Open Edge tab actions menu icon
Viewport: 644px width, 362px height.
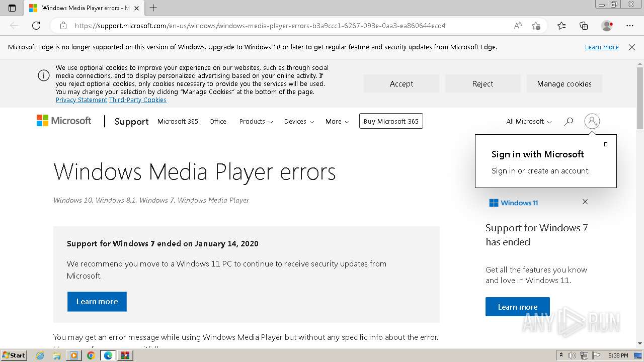[12, 8]
